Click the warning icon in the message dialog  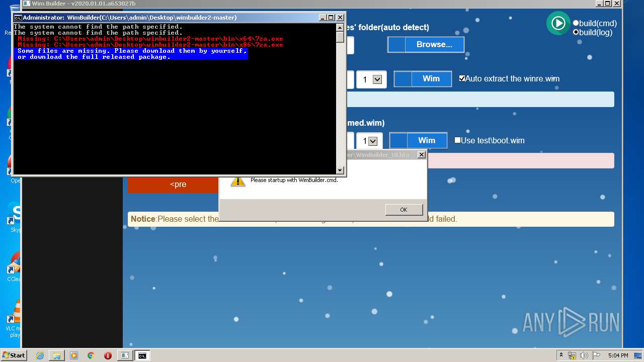pos(238,181)
